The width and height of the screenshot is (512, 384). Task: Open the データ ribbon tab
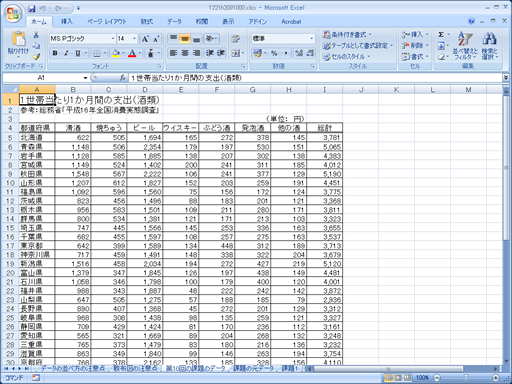point(174,22)
